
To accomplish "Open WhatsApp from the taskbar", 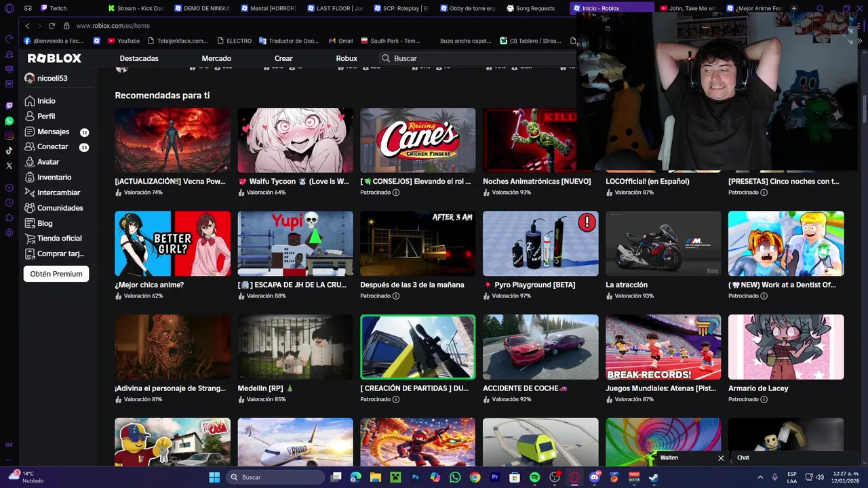I will [x=455, y=477].
